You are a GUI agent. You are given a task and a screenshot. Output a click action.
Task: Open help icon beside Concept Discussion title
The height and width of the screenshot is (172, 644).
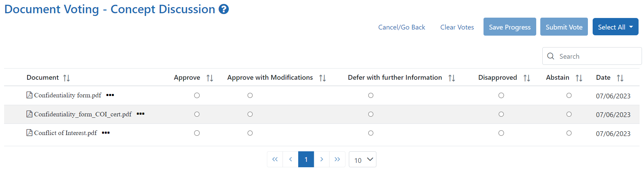[x=223, y=9]
